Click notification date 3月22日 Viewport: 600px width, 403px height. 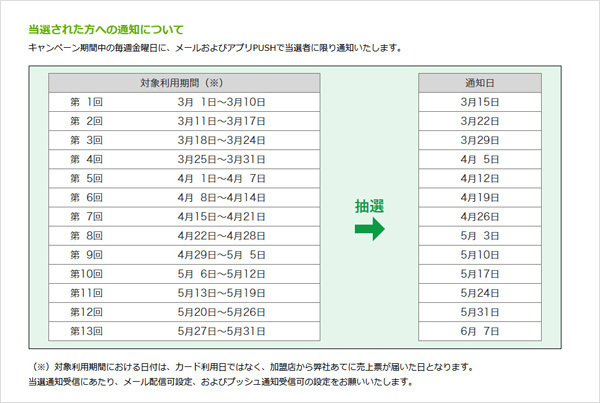[x=480, y=121]
